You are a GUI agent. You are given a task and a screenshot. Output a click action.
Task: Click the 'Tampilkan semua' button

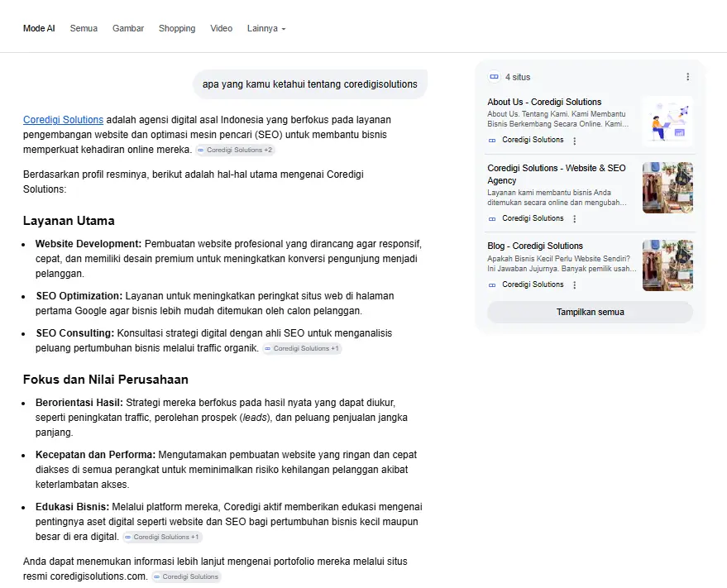tap(590, 312)
